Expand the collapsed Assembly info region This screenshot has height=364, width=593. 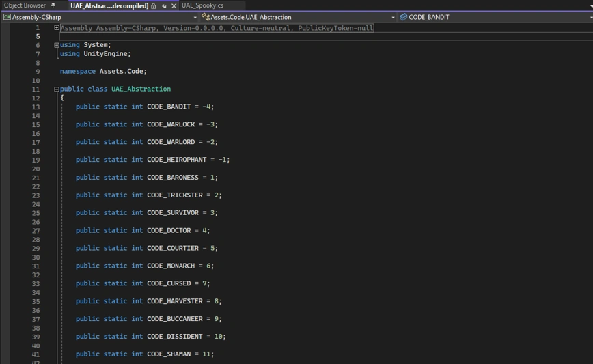pyautogui.click(x=57, y=28)
